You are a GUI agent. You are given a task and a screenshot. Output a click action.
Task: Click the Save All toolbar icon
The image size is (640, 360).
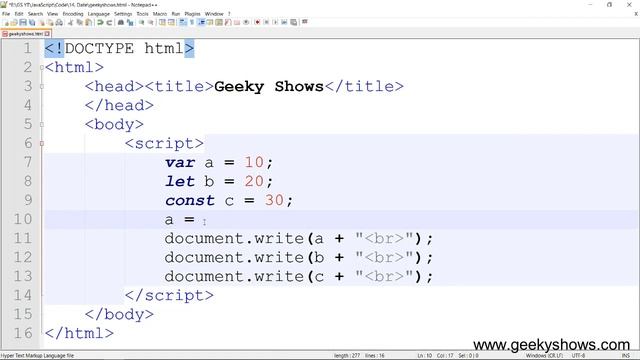32,22
